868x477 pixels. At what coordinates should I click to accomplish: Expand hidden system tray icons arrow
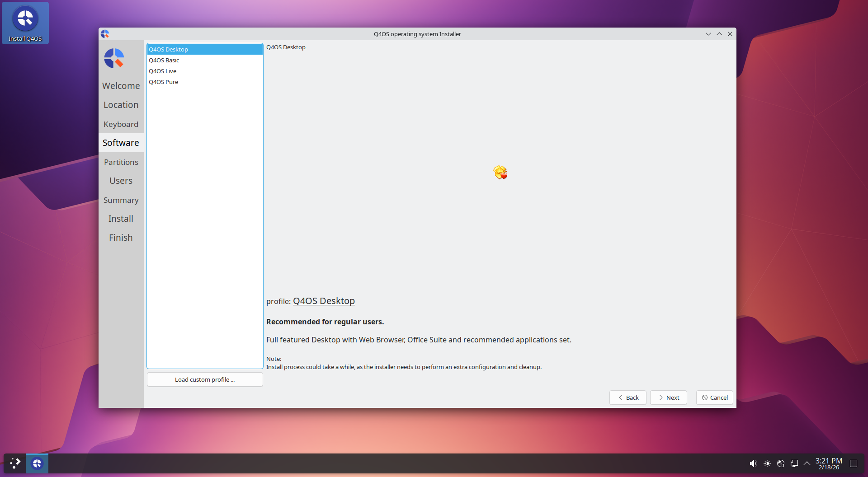(x=807, y=463)
